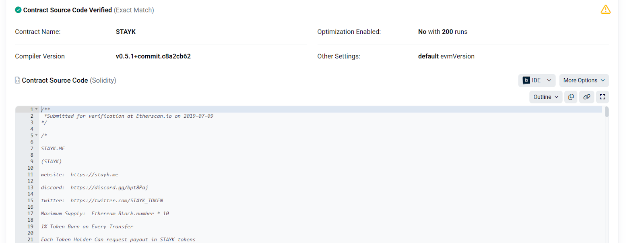Click the source code file icon
The image size is (644, 243).
(17, 80)
